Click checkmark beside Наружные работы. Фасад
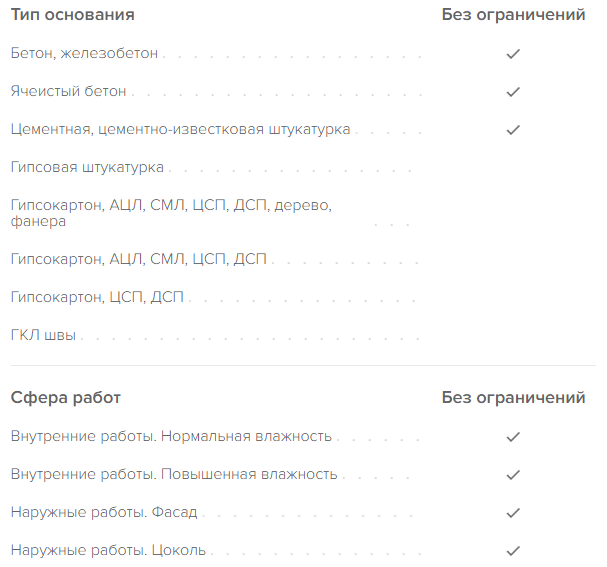Image resolution: width=607 pixels, height=567 pixels. coord(513,513)
